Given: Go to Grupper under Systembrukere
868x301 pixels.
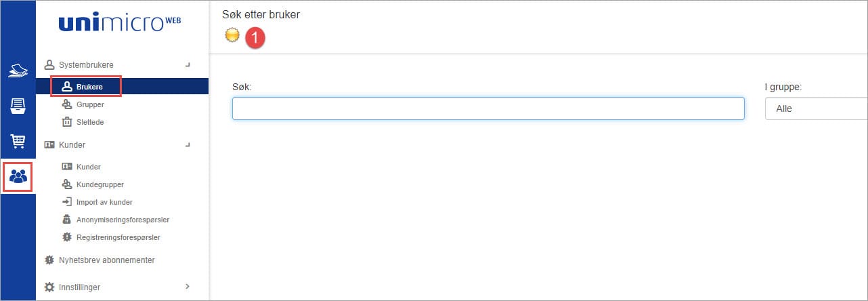Looking at the screenshot, I should (89, 104).
